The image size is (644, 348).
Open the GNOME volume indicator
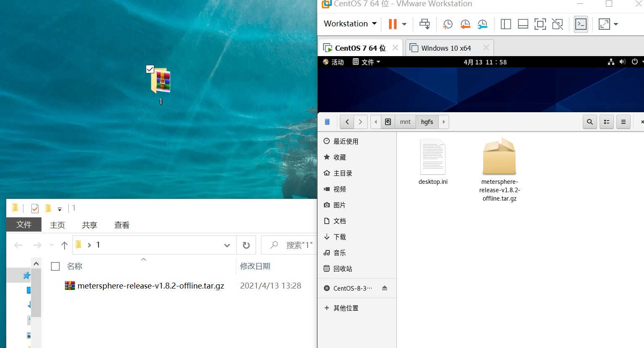[623, 62]
